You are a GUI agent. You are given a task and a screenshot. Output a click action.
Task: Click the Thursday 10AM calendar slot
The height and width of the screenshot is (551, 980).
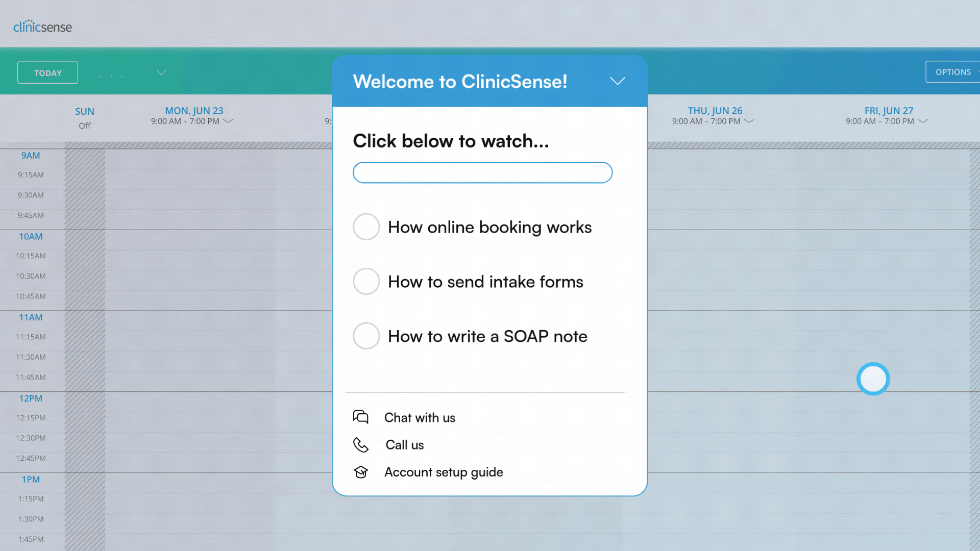[715, 240]
